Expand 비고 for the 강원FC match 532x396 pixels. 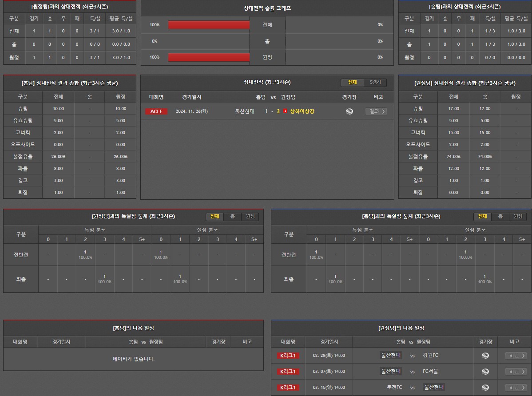pyautogui.click(x=516, y=356)
